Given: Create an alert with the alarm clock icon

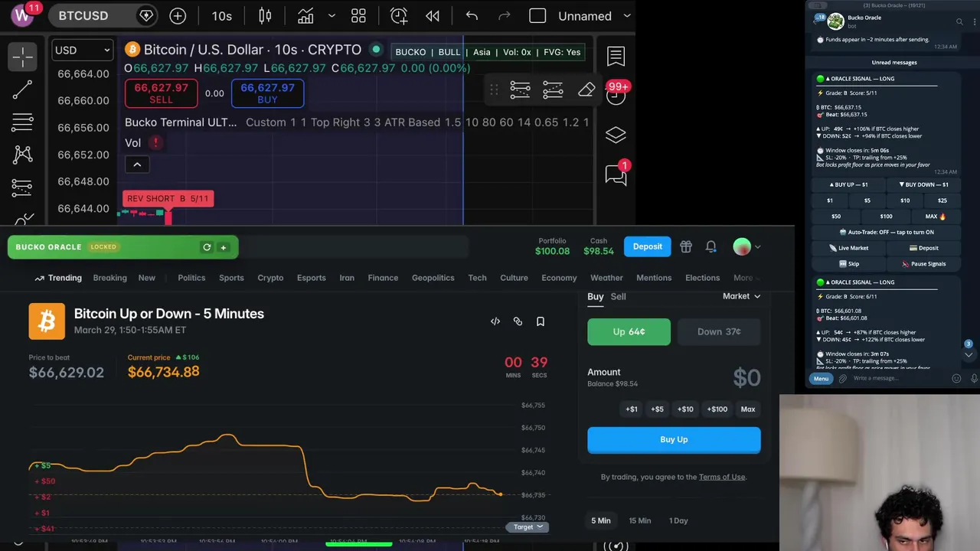Looking at the screenshot, I should (399, 16).
